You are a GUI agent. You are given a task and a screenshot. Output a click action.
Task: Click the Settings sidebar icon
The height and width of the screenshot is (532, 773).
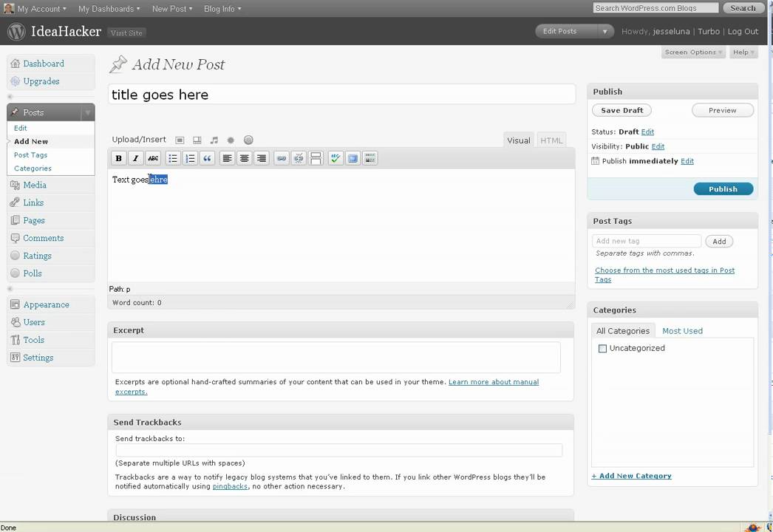point(16,358)
